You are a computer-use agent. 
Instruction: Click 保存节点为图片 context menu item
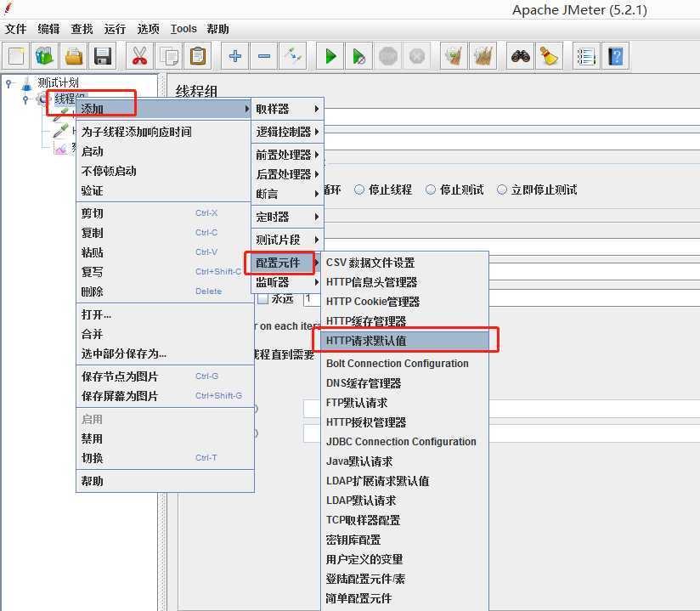[x=163, y=376]
